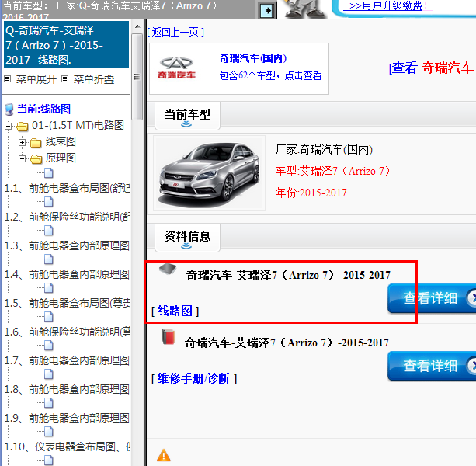Open the 线路图 link
The height and width of the screenshot is (466, 476).
coord(175,311)
